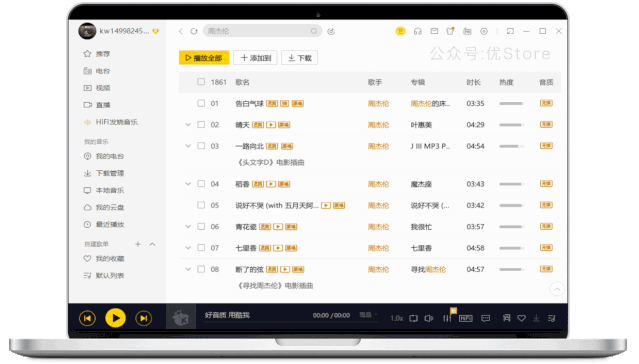Expand versions of song 04 稻香
The image size is (639, 364).
[188, 184]
